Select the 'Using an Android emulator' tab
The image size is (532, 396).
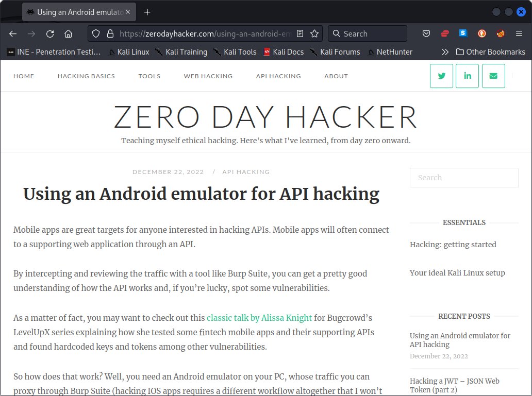[79, 12]
